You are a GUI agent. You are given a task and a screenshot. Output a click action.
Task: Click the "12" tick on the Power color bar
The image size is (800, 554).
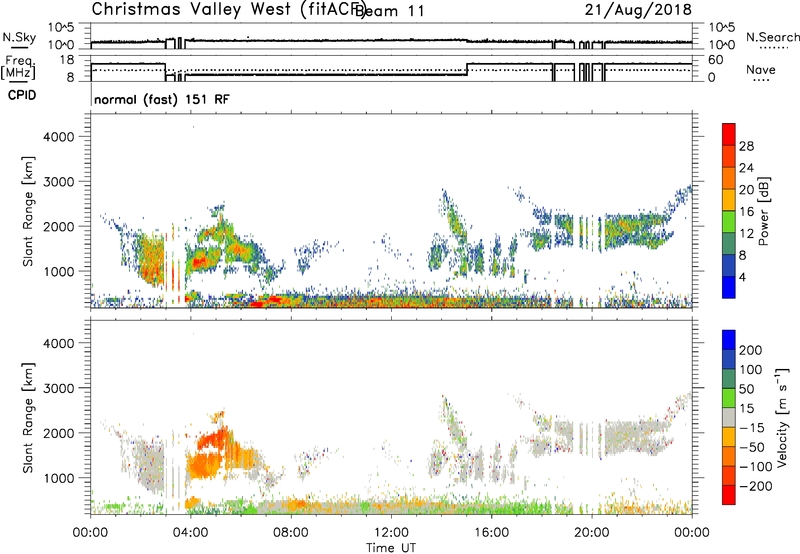click(x=746, y=234)
